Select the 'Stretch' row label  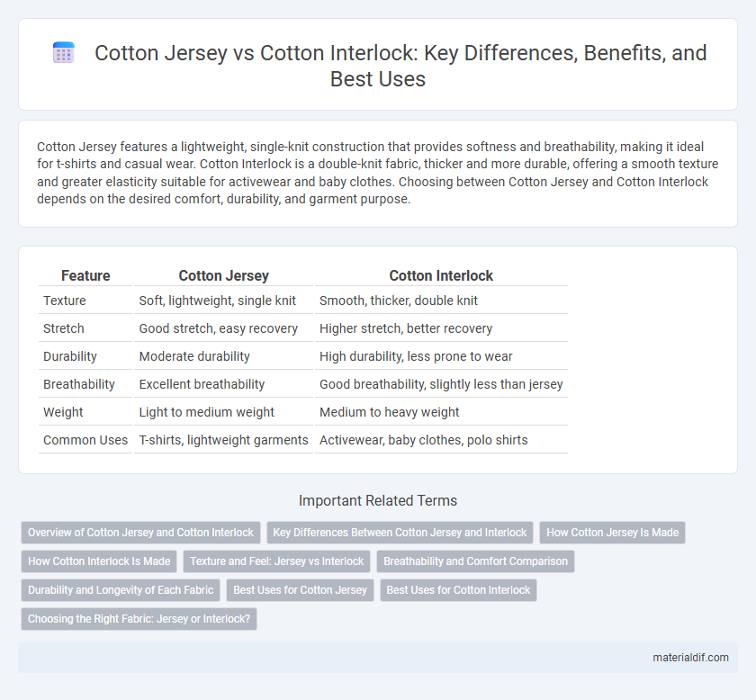click(x=64, y=328)
